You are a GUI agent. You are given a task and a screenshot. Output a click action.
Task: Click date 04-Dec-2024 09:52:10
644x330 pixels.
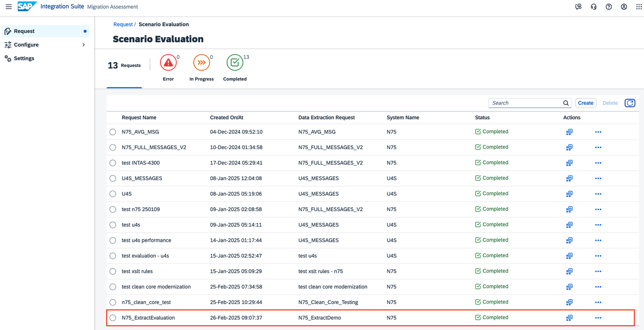click(x=236, y=132)
